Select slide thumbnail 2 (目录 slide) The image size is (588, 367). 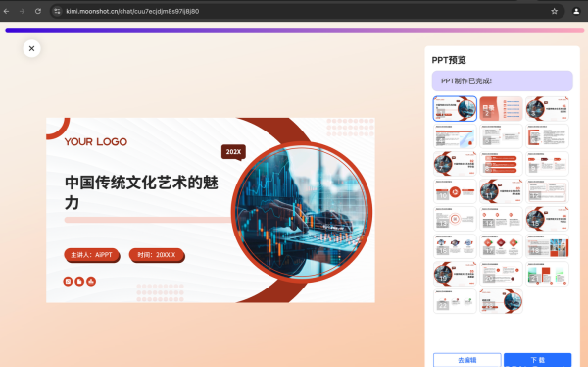(x=501, y=109)
